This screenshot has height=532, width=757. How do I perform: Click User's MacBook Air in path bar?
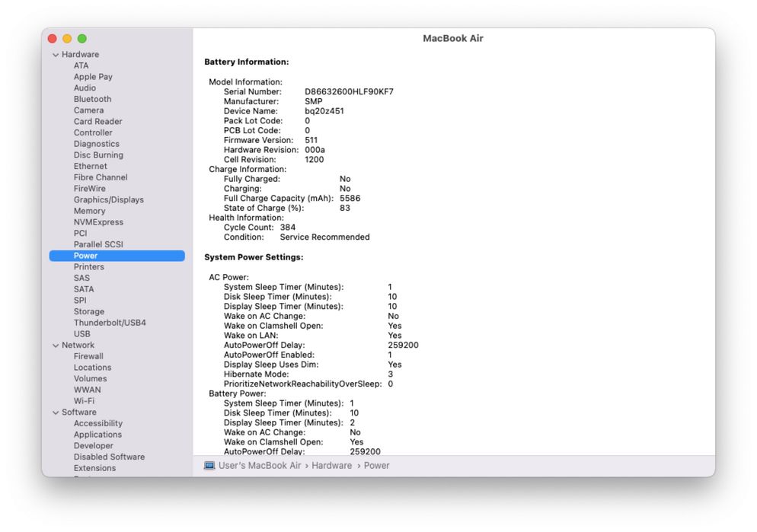[260, 466]
